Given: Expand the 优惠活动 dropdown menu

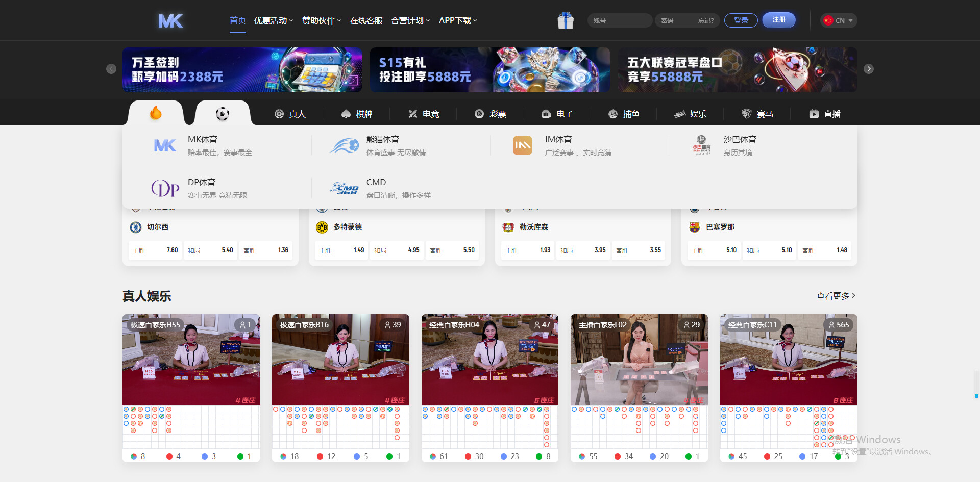Looking at the screenshot, I should click(x=273, y=21).
